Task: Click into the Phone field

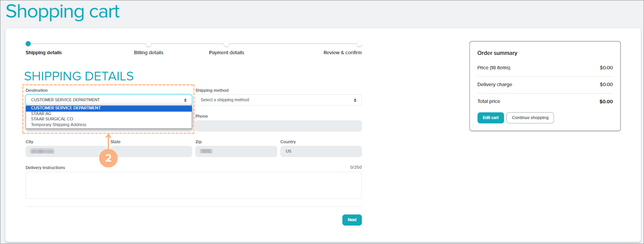Action: 278,126
